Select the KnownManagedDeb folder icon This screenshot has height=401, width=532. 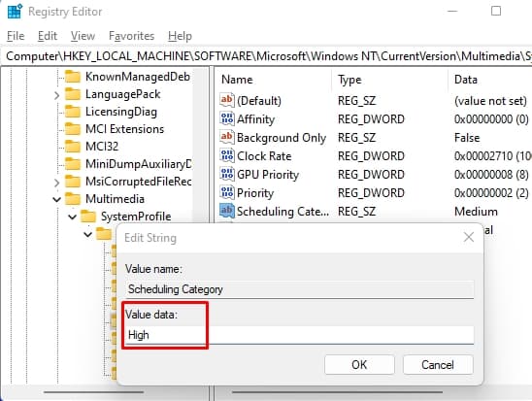[x=73, y=77]
